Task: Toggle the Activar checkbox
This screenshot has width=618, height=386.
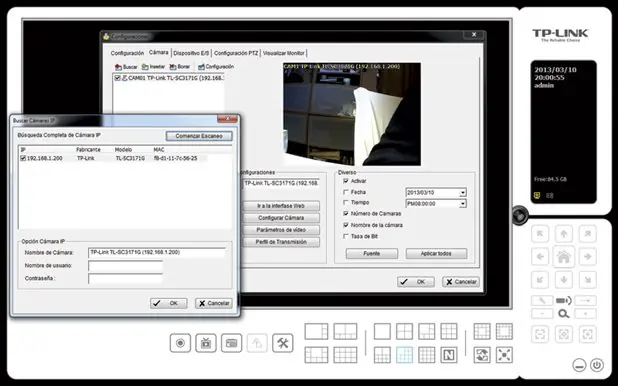Action: tap(346, 181)
